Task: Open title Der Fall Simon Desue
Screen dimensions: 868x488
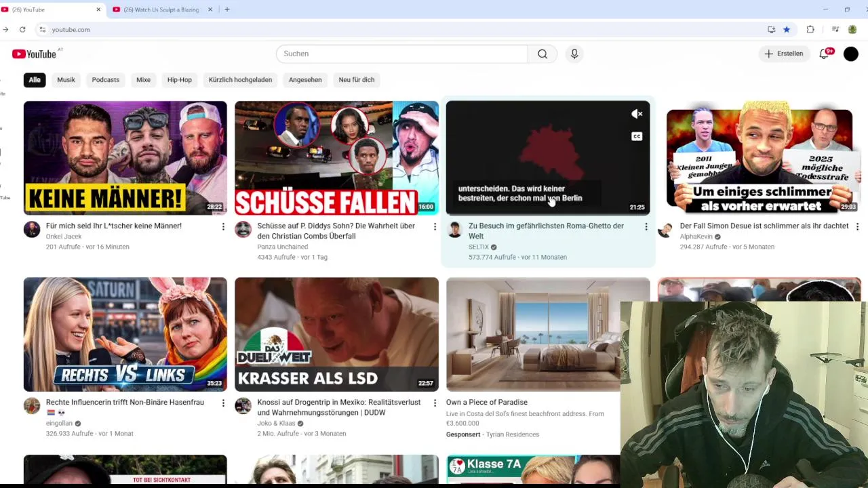Action: pyautogui.click(x=764, y=226)
